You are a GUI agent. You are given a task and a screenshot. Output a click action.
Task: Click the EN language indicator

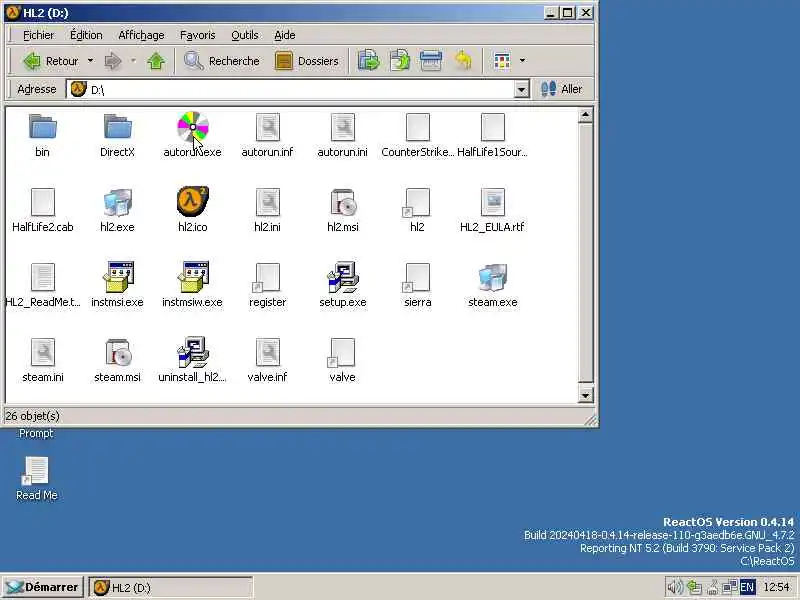click(747, 587)
